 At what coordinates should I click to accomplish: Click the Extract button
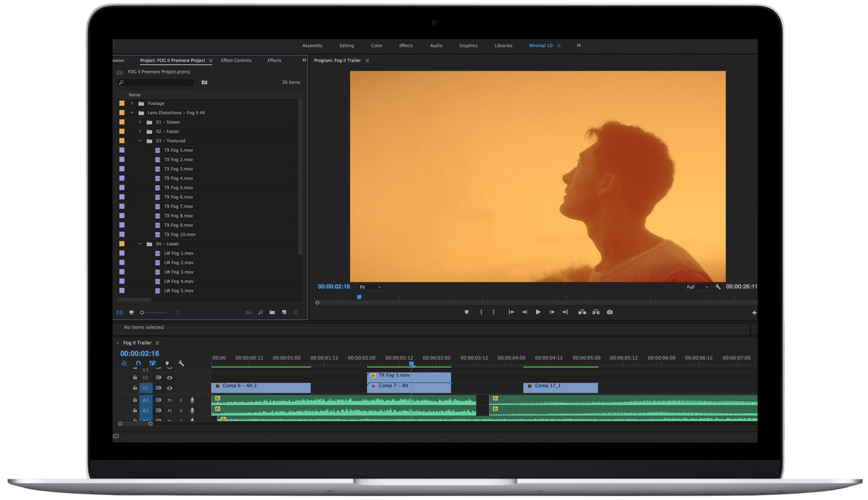click(596, 312)
